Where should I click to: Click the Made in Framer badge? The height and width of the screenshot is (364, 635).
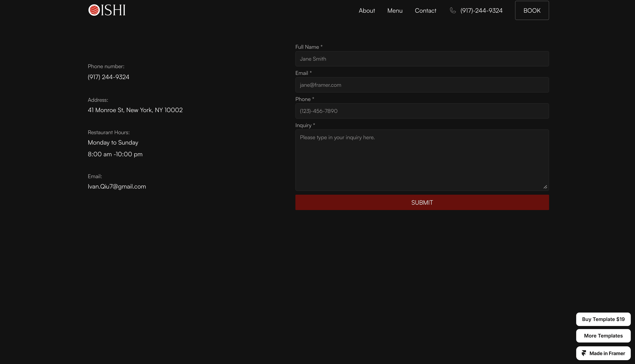pyautogui.click(x=603, y=353)
